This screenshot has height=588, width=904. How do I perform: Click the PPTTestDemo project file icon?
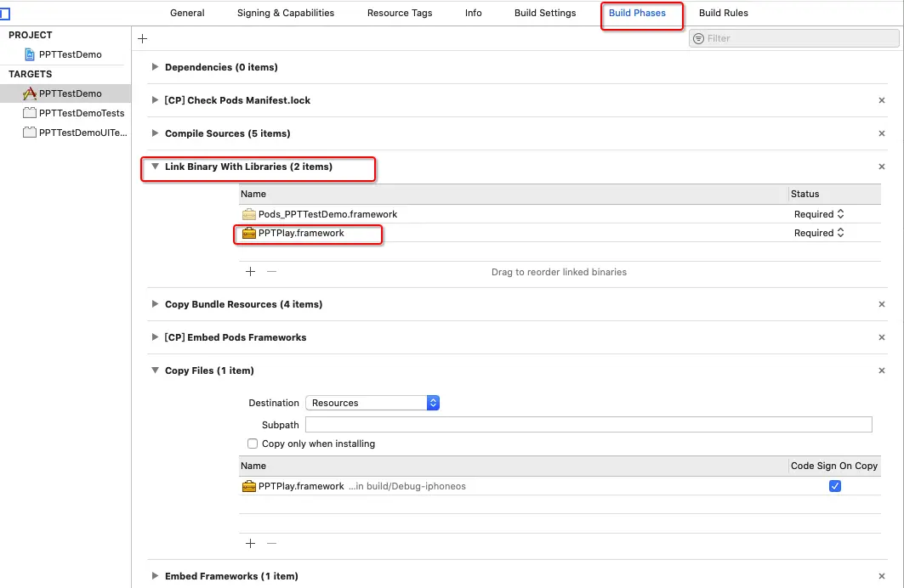(31, 54)
